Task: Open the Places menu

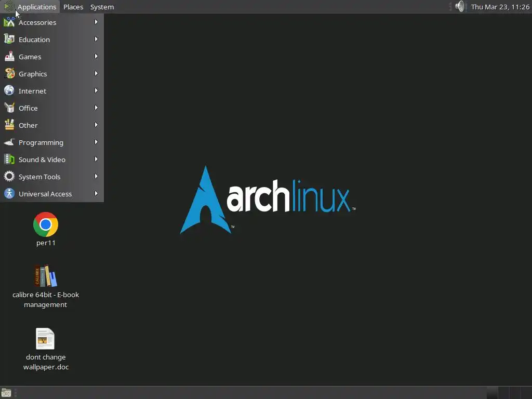Action: 73,7
